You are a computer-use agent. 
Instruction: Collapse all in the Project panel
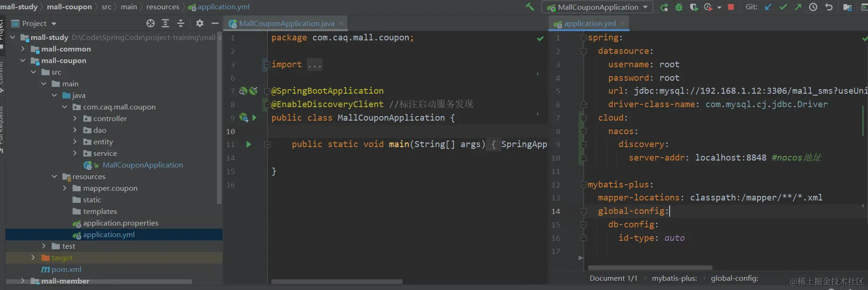[181, 23]
